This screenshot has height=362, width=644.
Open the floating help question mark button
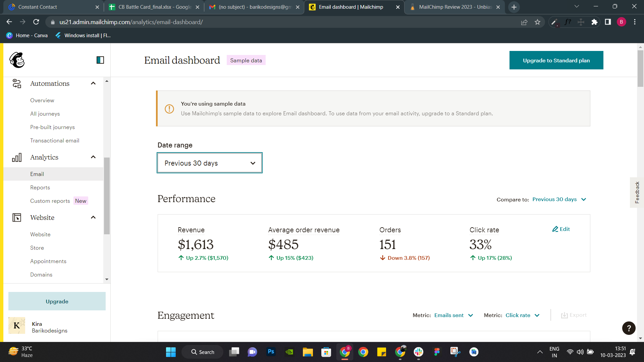pyautogui.click(x=629, y=328)
